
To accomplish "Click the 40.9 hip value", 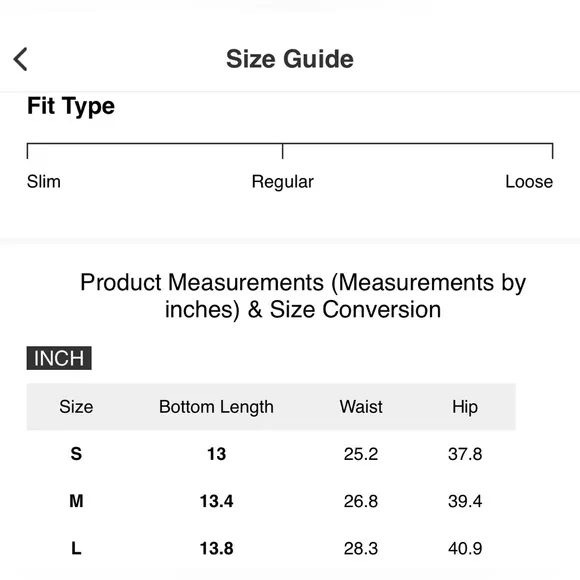I will coord(465,548).
